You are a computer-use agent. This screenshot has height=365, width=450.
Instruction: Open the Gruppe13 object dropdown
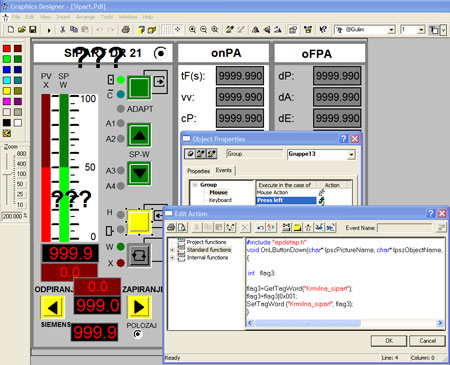[x=351, y=154]
